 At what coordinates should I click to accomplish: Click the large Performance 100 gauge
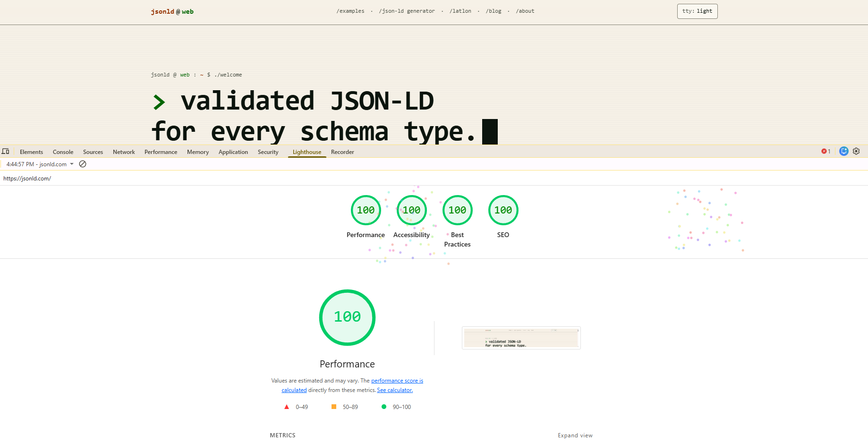(x=347, y=317)
